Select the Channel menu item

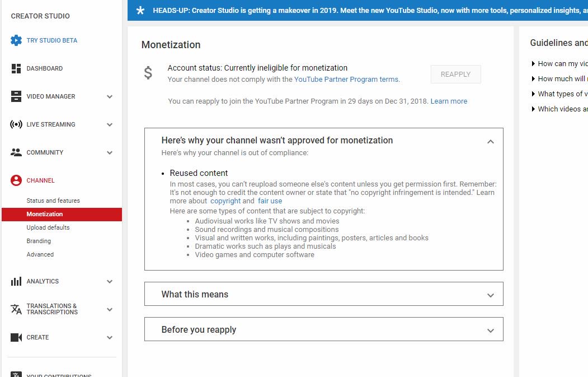point(40,180)
